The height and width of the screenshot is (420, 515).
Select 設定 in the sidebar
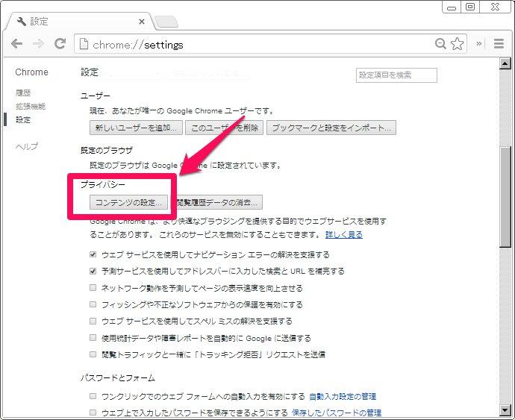[23, 120]
